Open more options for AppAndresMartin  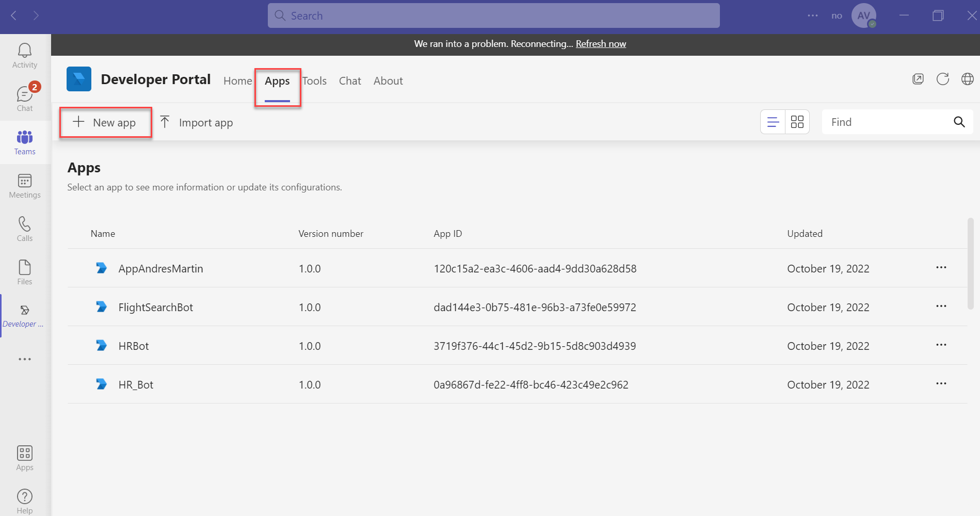click(941, 267)
